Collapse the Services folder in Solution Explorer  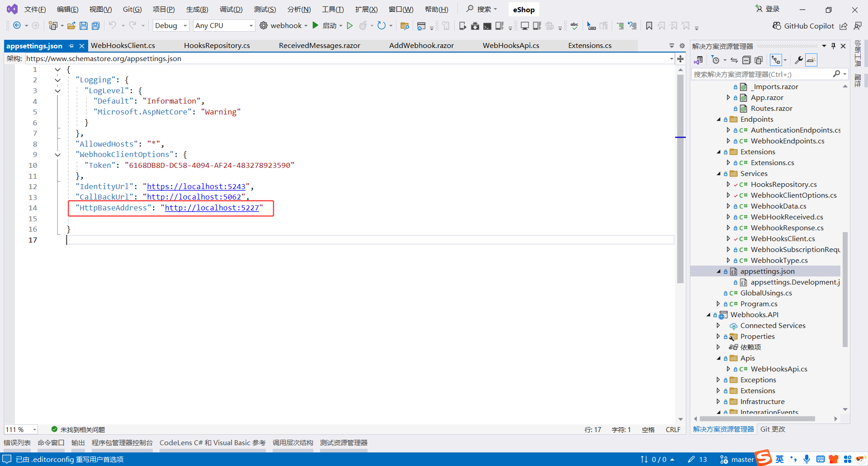pos(719,174)
